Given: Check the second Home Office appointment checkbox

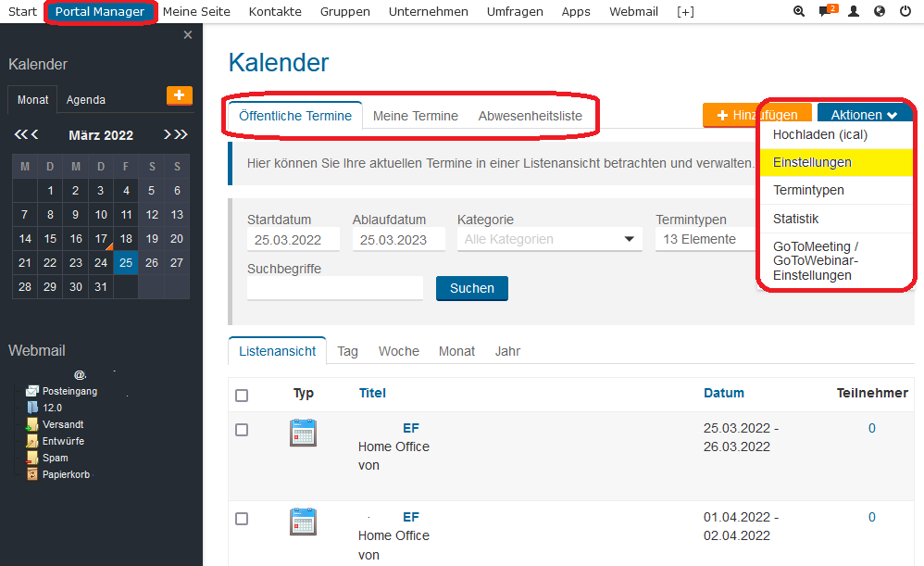Looking at the screenshot, I should click(242, 519).
